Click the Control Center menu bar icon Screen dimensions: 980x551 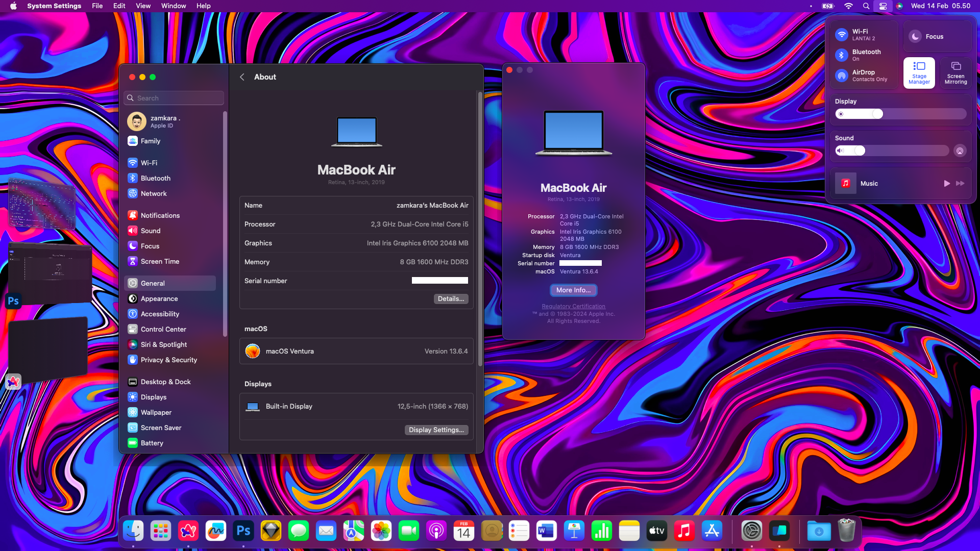click(x=883, y=6)
